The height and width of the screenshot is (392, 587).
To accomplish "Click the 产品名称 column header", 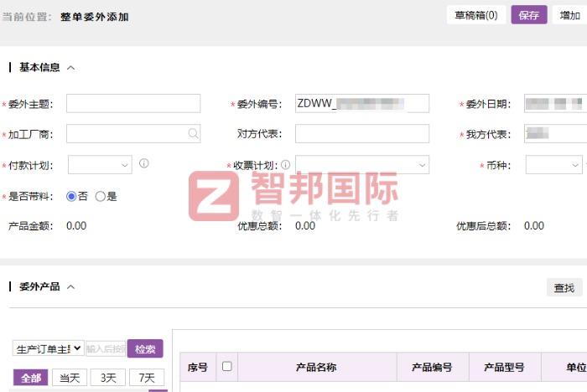I will point(316,368).
